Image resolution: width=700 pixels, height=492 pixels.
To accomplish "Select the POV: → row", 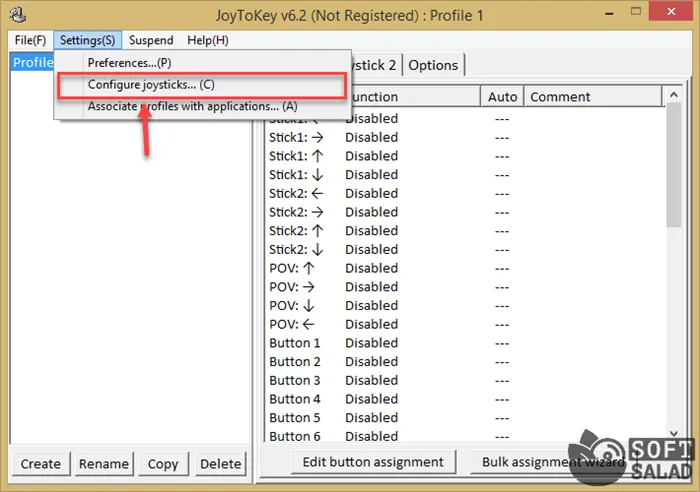I will coord(464,288).
